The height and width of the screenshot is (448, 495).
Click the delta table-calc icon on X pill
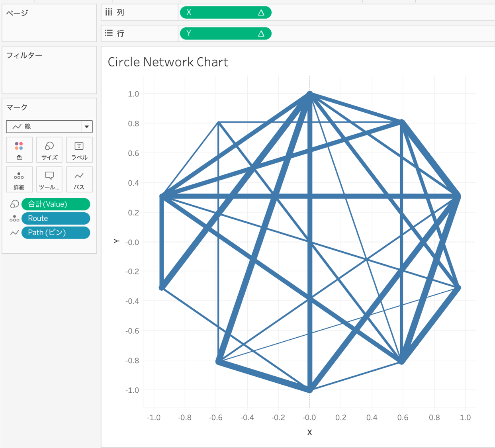pyautogui.click(x=261, y=13)
